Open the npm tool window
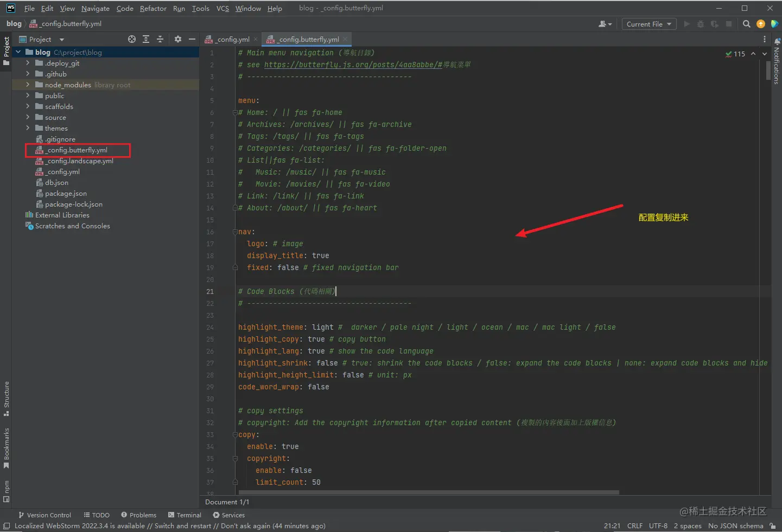782x532 pixels. [7, 491]
